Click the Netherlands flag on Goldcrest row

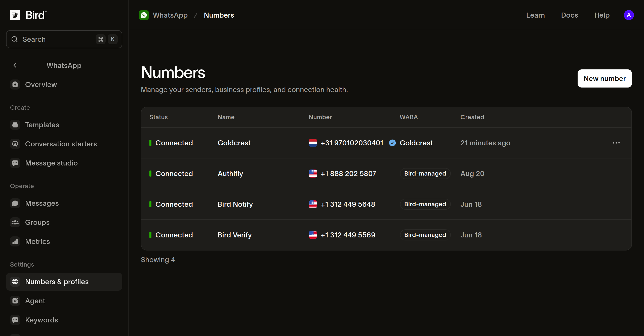313,143
